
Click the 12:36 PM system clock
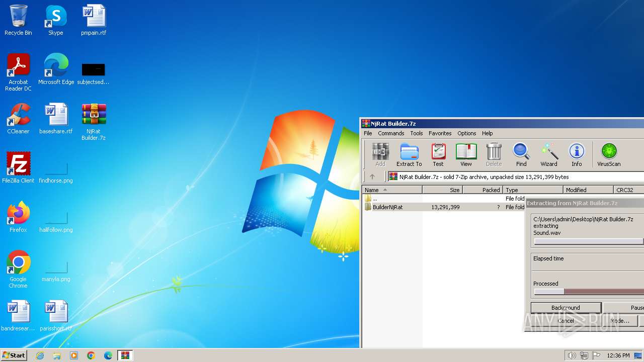point(618,355)
